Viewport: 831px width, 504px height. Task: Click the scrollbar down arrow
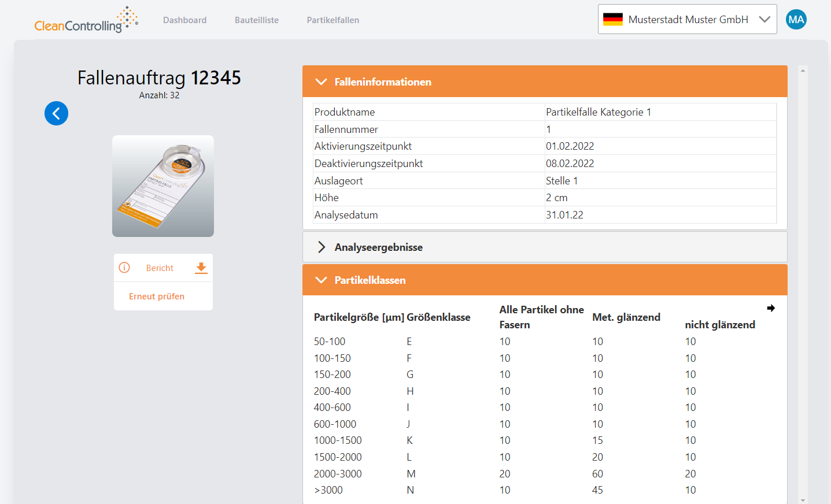[x=803, y=500]
